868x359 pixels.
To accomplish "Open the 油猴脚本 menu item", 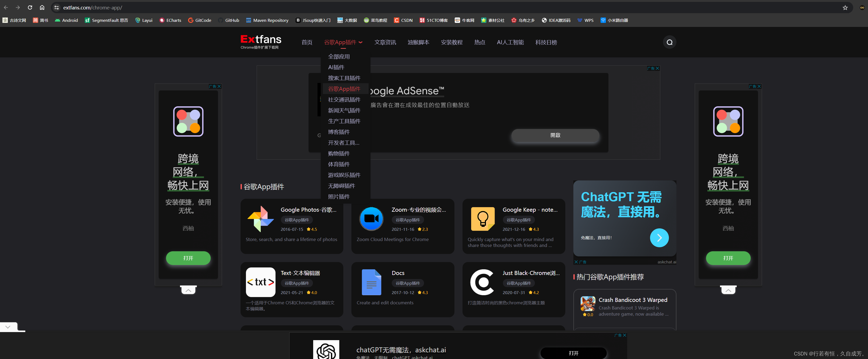I will point(418,42).
